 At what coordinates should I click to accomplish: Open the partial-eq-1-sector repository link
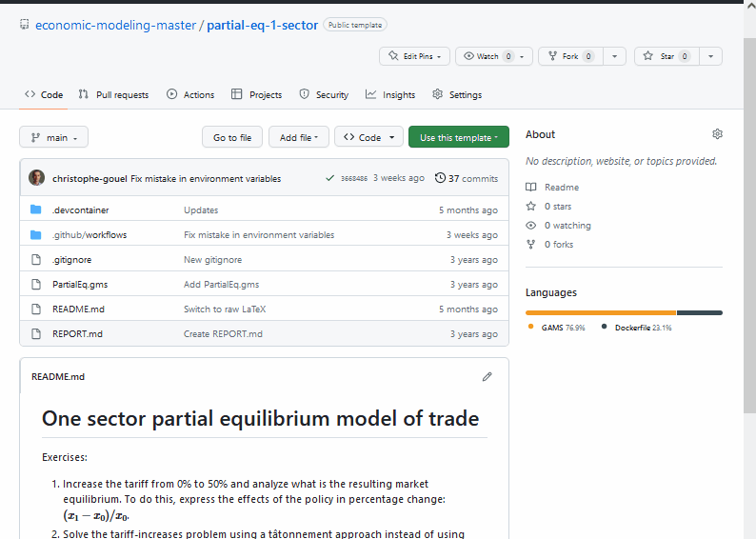(262, 25)
